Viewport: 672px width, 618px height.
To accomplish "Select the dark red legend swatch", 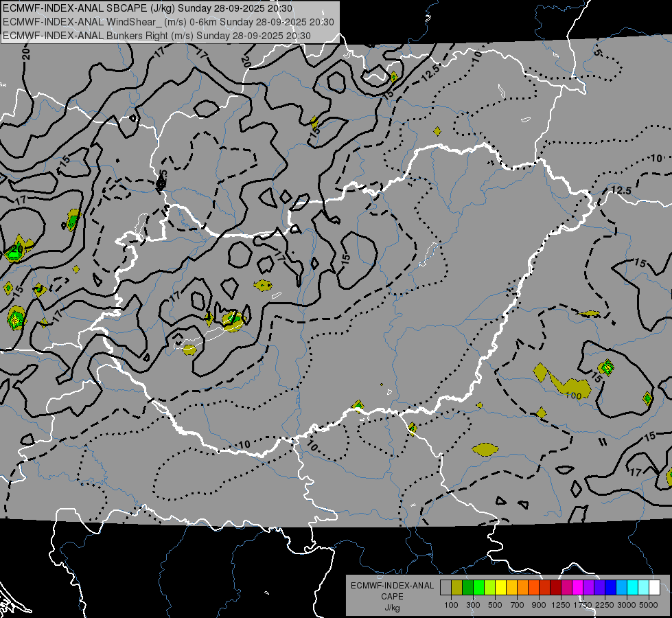I will [x=556, y=588].
